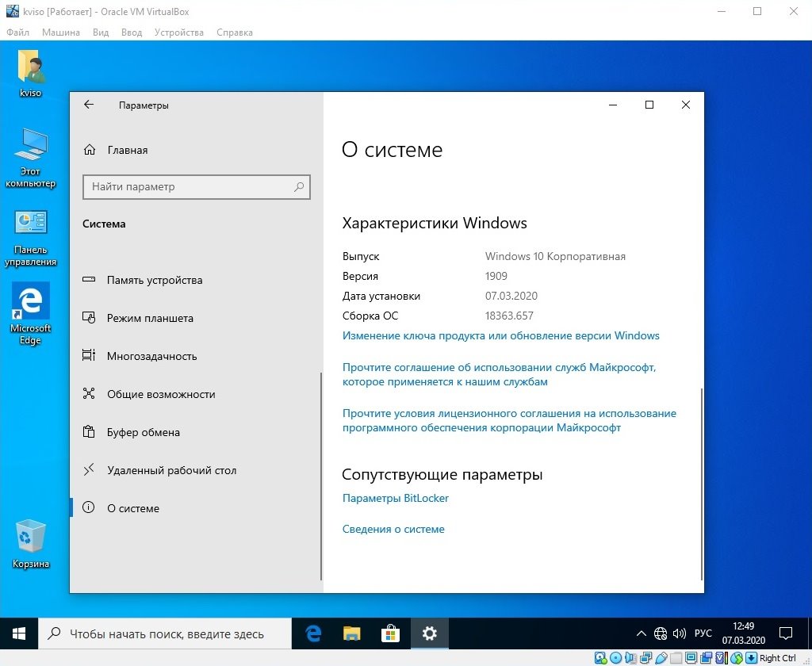Open the Устройства menu
This screenshot has height=666, width=812.
tap(178, 32)
